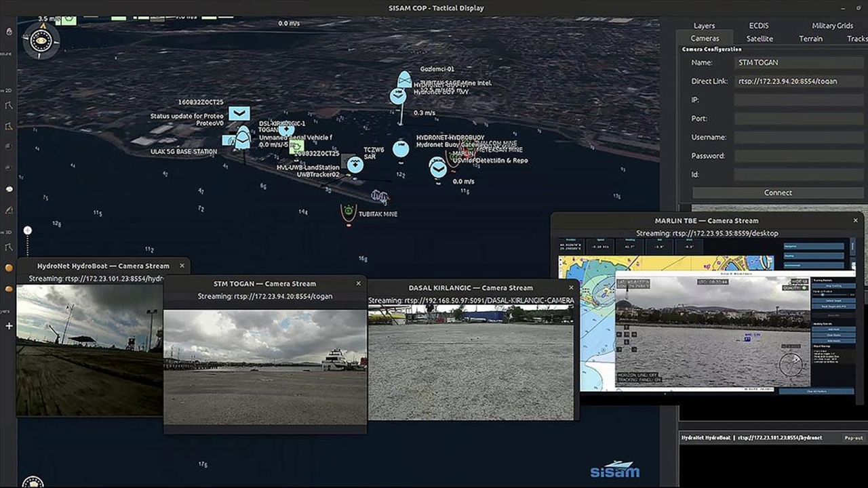Open the Military Grids tab
This screenshot has height=488, width=868.
tap(832, 26)
